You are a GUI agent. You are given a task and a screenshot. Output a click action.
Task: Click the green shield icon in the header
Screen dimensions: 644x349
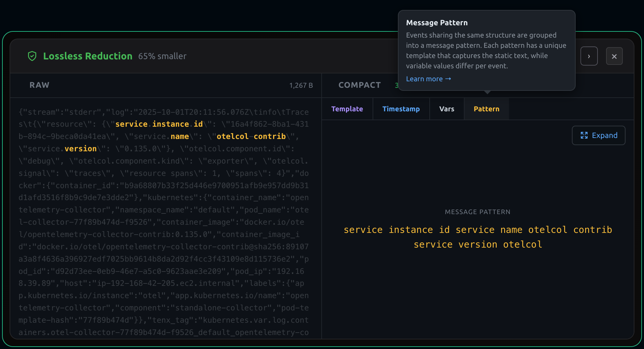coord(32,56)
